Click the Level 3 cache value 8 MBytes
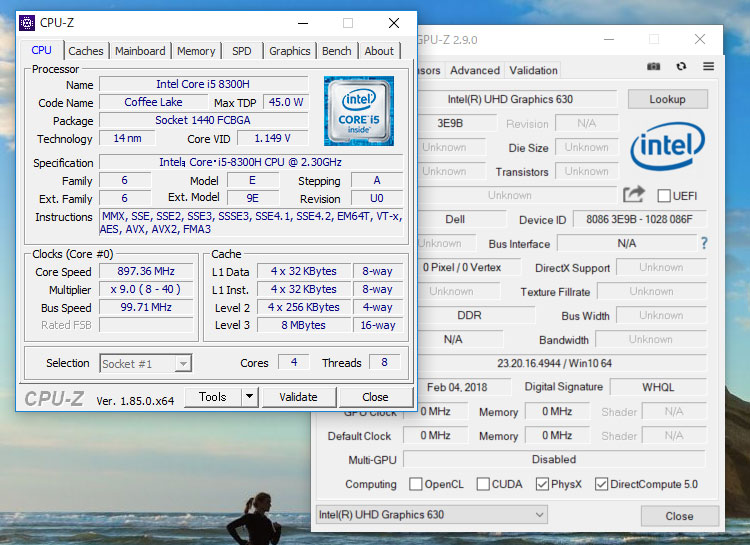Screen dimensions: 750x545 tap(303, 325)
